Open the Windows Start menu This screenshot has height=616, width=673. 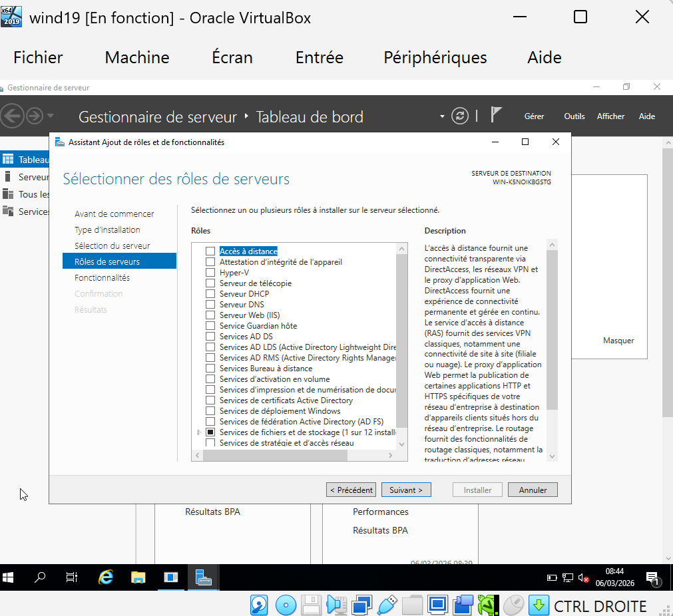point(8,577)
